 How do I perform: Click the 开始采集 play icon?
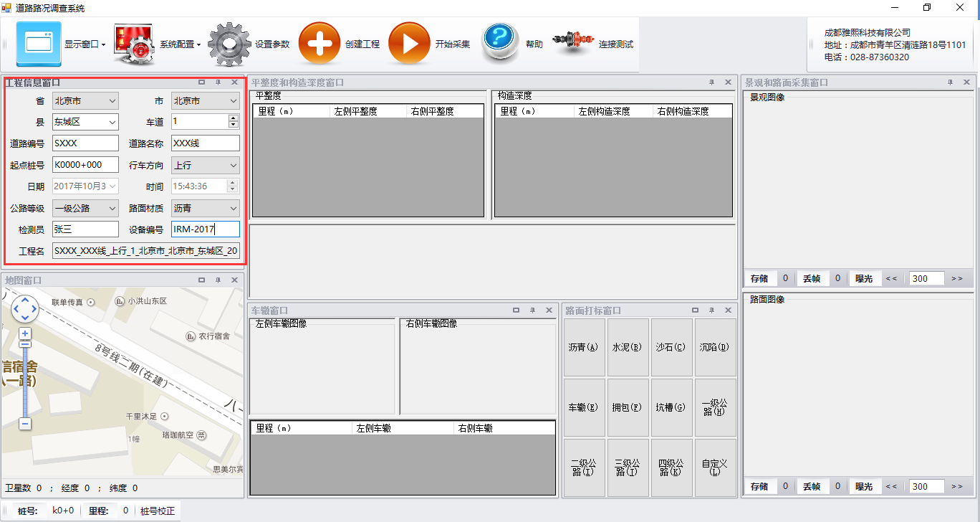pos(410,44)
